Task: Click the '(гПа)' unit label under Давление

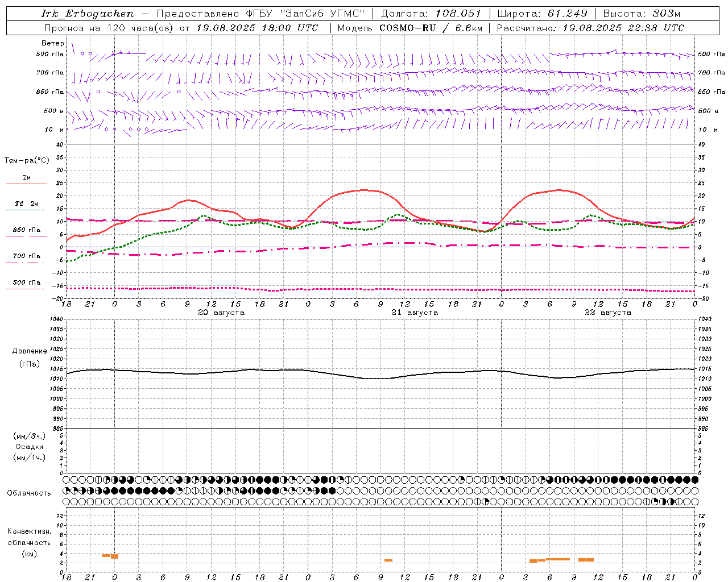Action: (30, 364)
